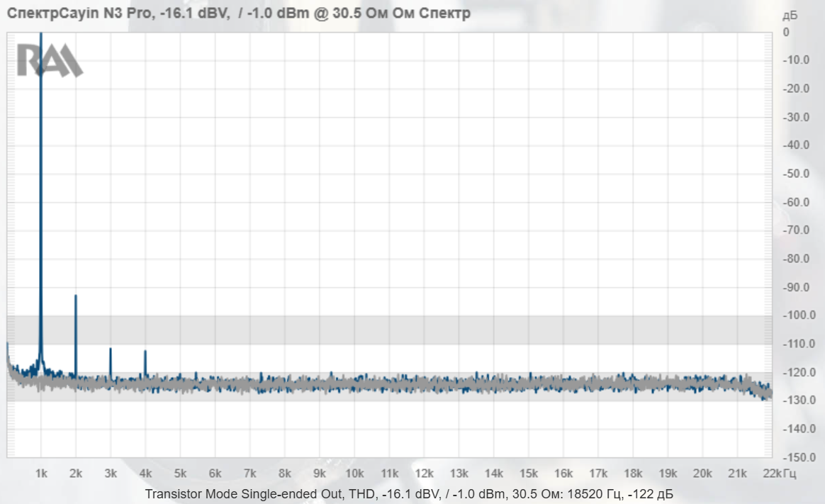Screen dimensions: 825x504
Task: Click the '0' dB axis label
Action: point(786,32)
